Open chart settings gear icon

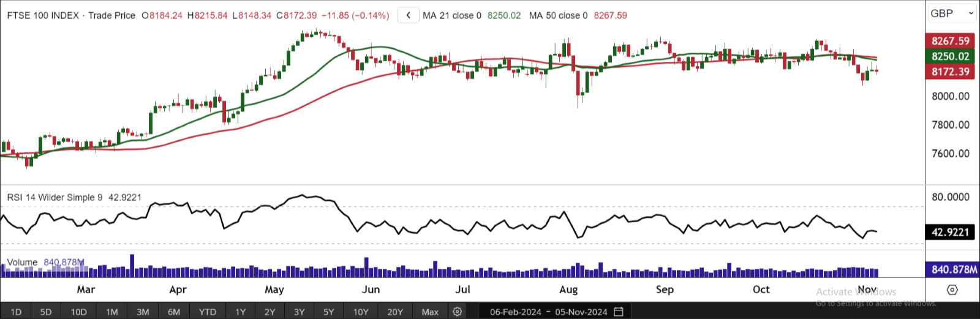pyautogui.click(x=457, y=312)
